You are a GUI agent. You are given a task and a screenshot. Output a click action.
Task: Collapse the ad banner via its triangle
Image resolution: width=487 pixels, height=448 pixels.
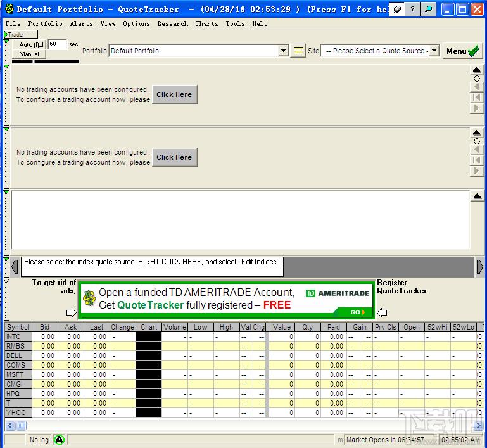(x=6, y=281)
